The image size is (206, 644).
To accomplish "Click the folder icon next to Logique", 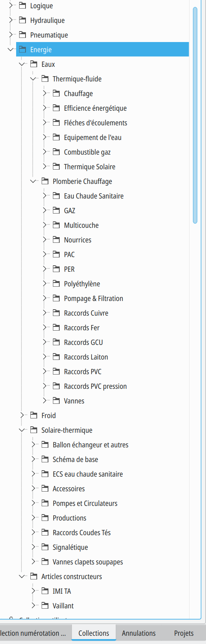I will 23,6.
